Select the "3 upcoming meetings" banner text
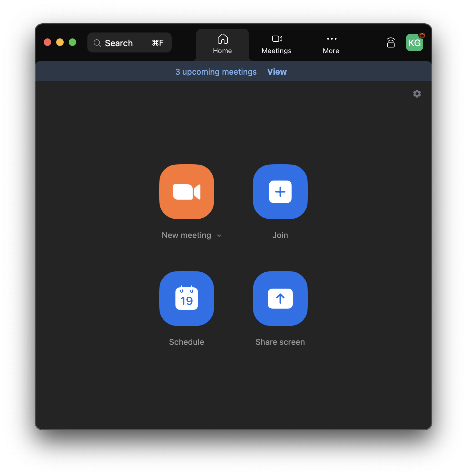This screenshot has height=476, width=467. point(216,72)
